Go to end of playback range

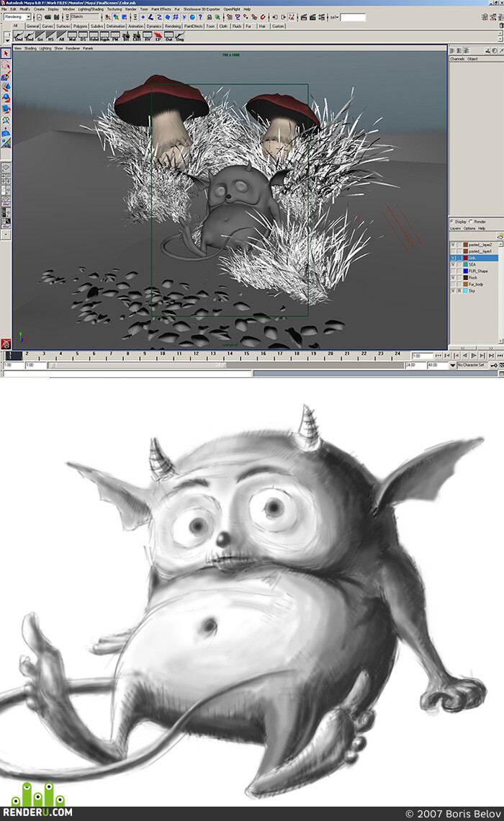(500, 356)
